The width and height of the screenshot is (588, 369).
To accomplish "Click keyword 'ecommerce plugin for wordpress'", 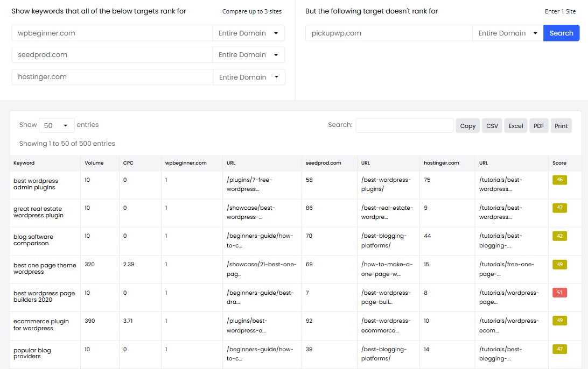I will (x=41, y=325).
